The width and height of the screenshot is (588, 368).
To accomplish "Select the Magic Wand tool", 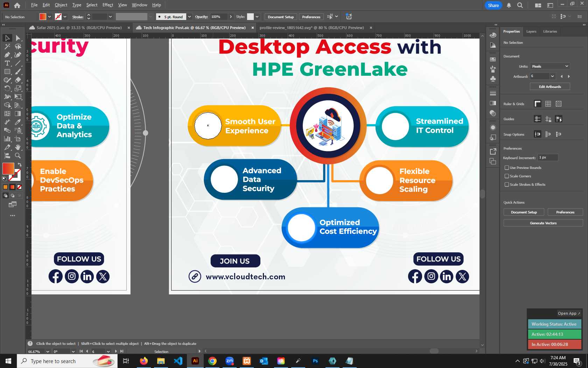I will (7, 46).
